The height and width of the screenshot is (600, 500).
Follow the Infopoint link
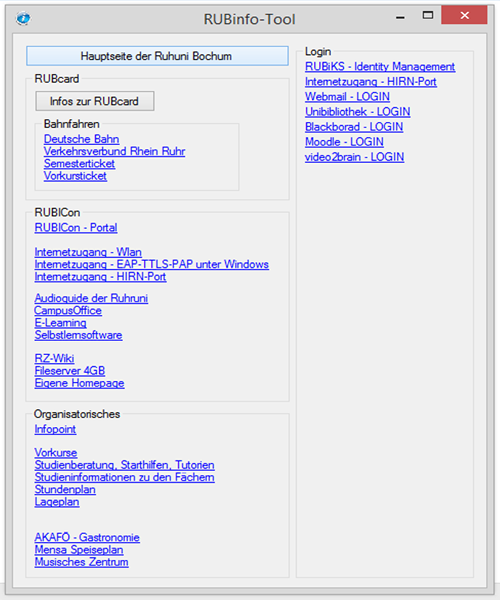[55, 429]
